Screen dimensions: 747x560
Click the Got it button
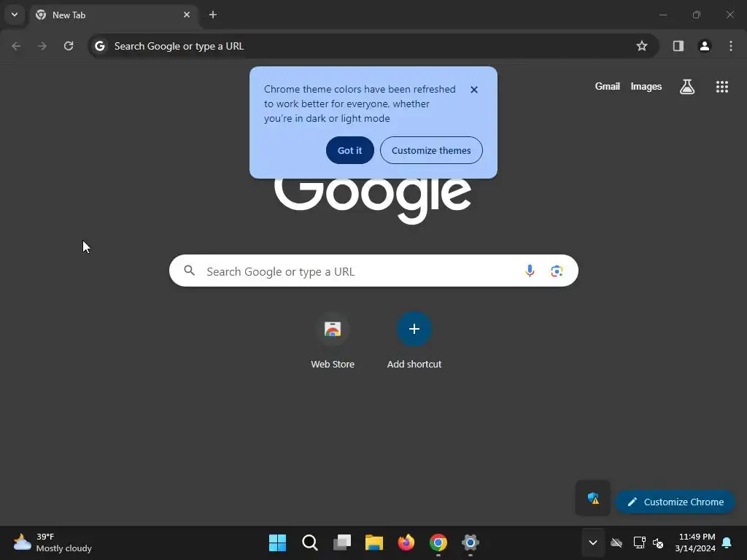[349, 150]
